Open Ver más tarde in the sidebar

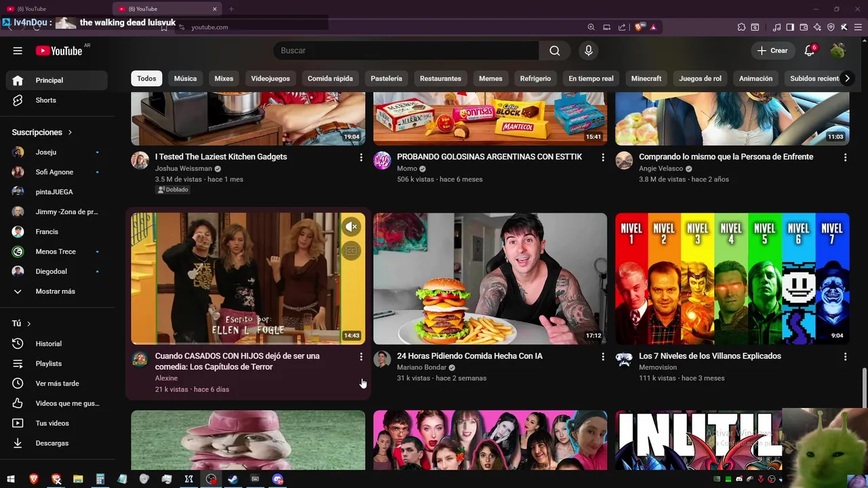(x=57, y=384)
